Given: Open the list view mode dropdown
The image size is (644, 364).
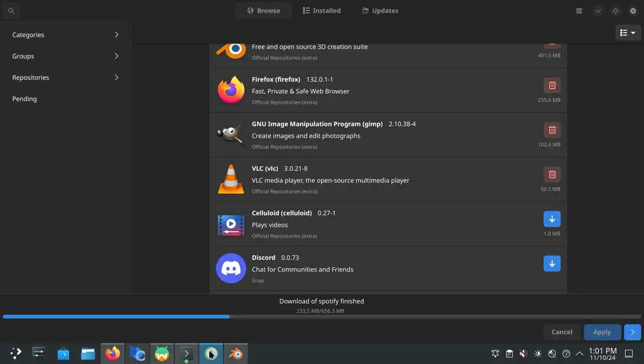Looking at the screenshot, I should tap(628, 33).
